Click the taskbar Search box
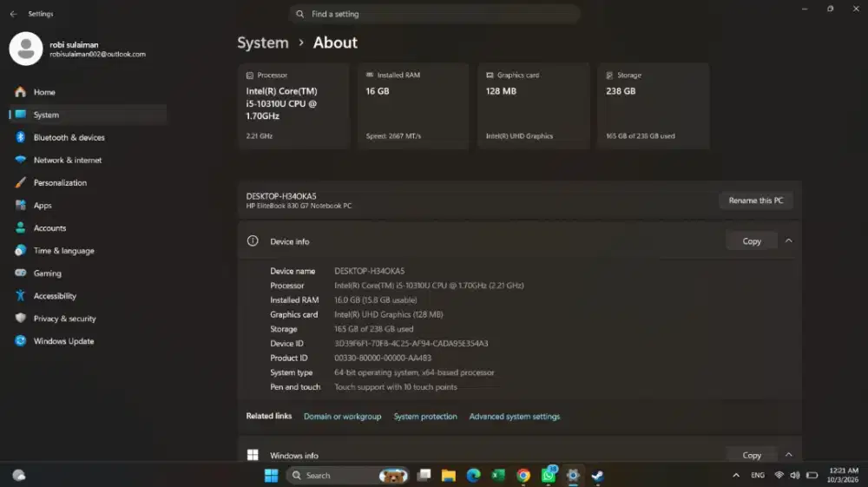868x487 pixels. (347, 476)
